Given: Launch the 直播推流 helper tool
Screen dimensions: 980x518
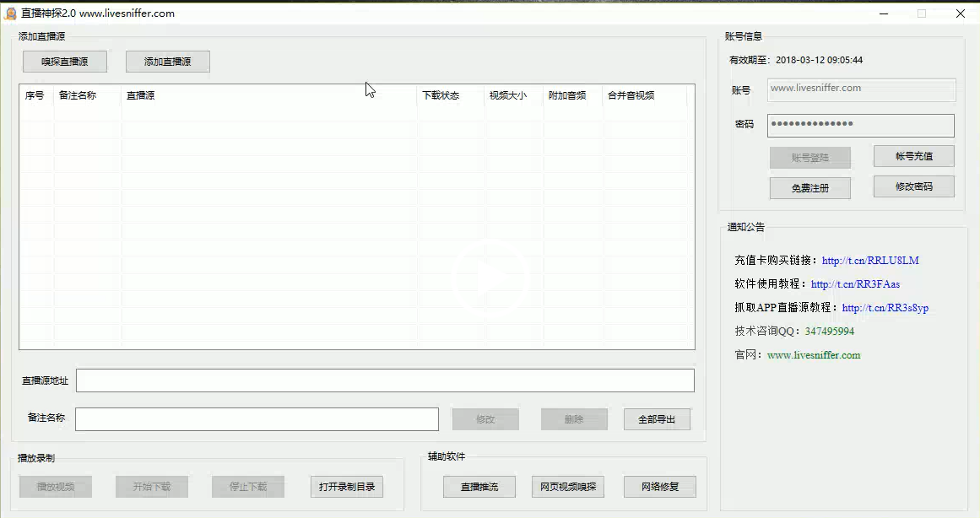Looking at the screenshot, I should tap(479, 487).
